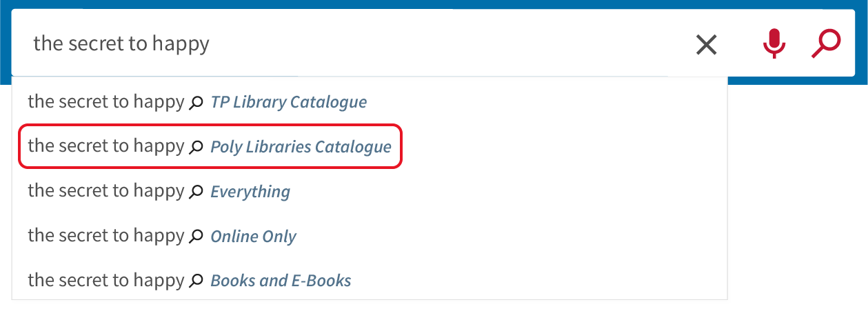Click the blue header bar around search box

(x=793, y=81)
